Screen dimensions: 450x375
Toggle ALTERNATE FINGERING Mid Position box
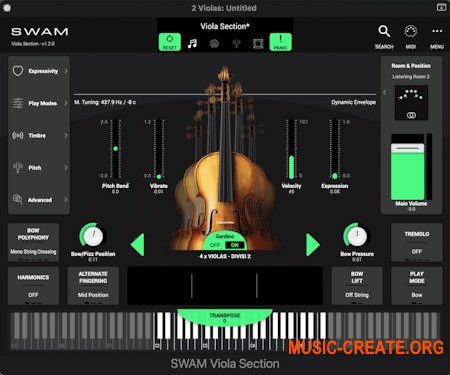pyautogui.click(x=93, y=286)
